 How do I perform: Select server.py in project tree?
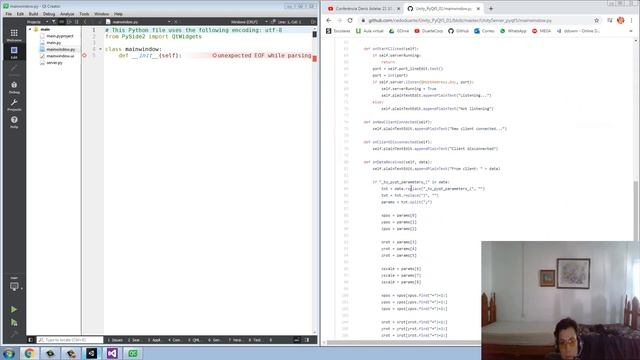point(54,62)
